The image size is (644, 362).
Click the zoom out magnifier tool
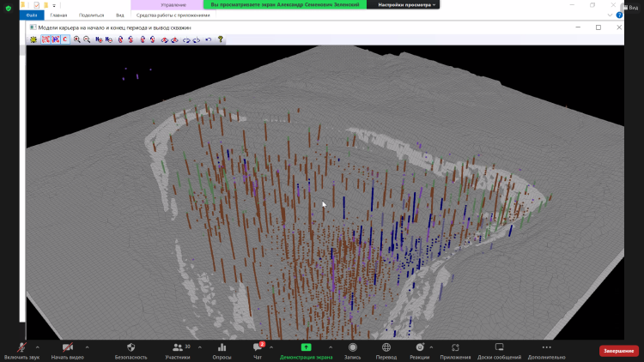(87, 39)
